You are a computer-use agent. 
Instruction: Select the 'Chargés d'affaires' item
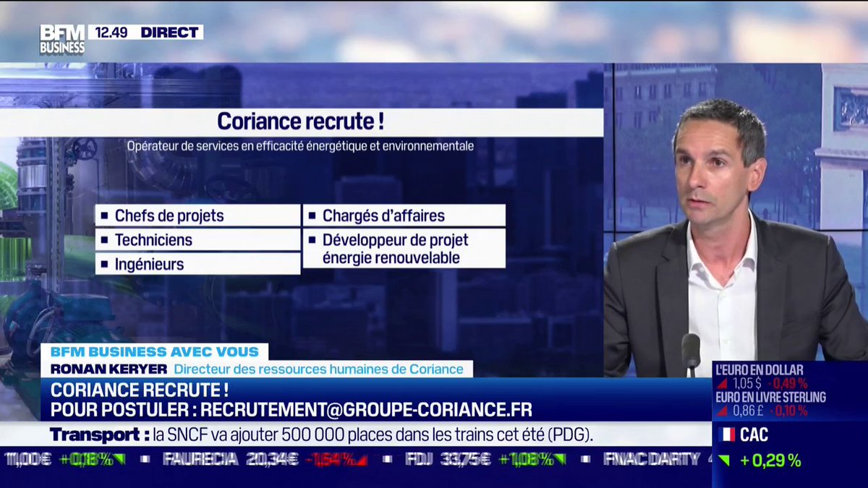pos(404,215)
